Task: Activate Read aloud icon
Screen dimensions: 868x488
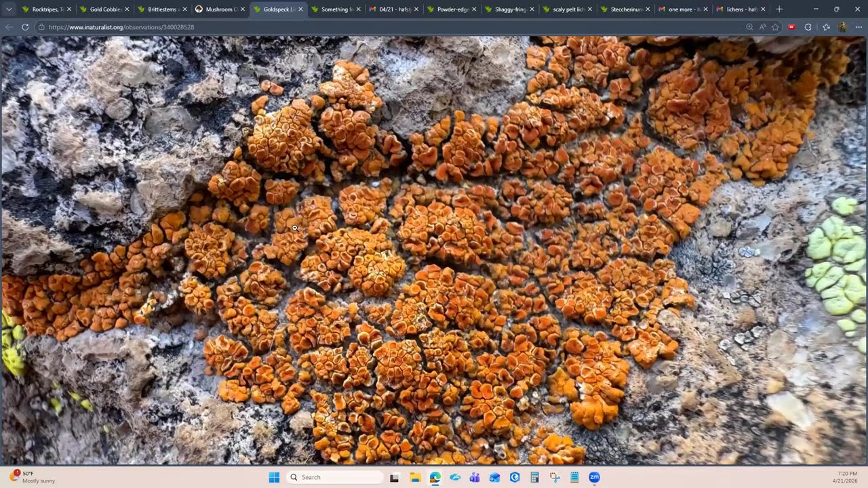Action: (762, 27)
